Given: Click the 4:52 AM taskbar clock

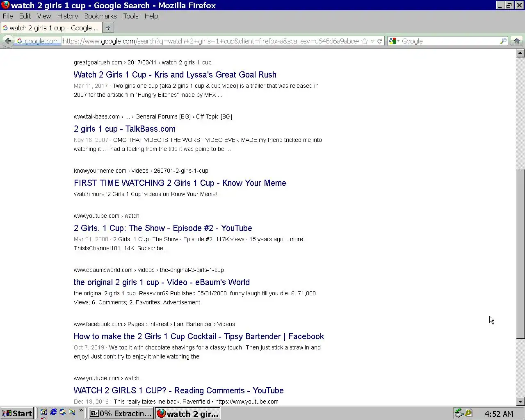Looking at the screenshot, I should (x=499, y=414).
